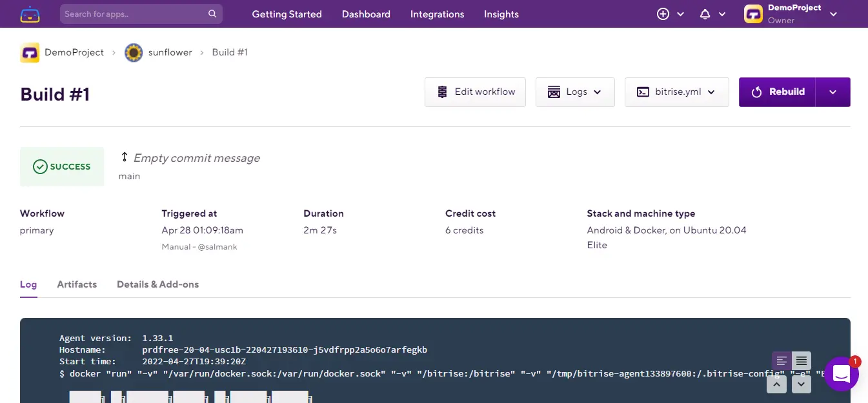Screen dimensions: 868x403
Task: Switch log to unwrapped left-aligned view
Action: 782,360
